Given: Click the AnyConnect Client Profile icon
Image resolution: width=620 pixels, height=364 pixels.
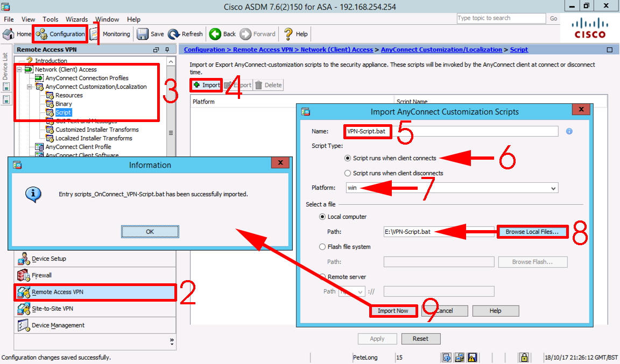Looking at the screenshot, I should [x=39, y=147].
